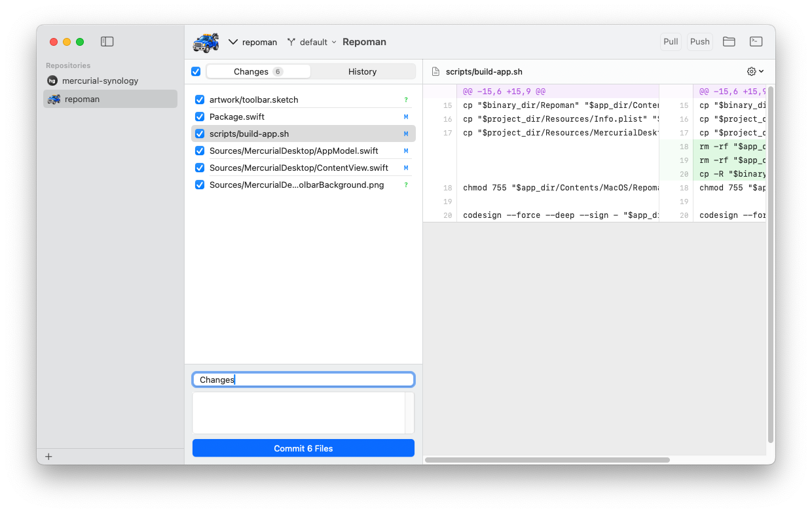The image size is (812, 513).
Task: Click the repoman truck icon in sidebar
Action: click(54, 99)
